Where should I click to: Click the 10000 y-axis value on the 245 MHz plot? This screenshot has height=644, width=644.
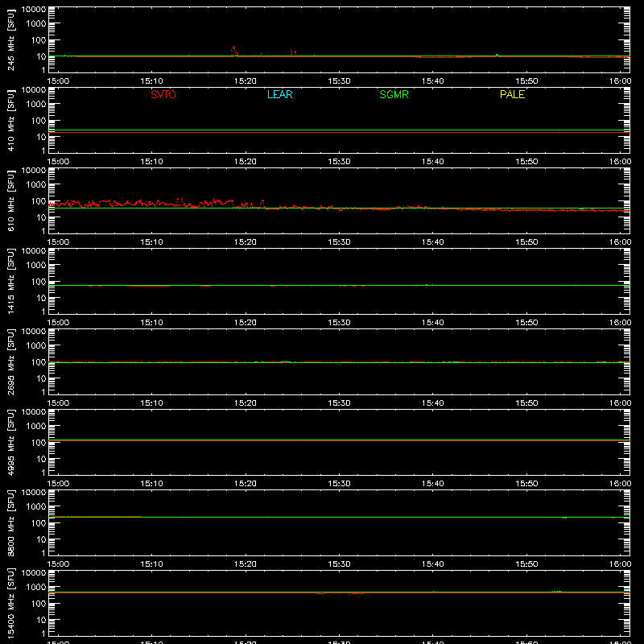(x=34, y=10)
